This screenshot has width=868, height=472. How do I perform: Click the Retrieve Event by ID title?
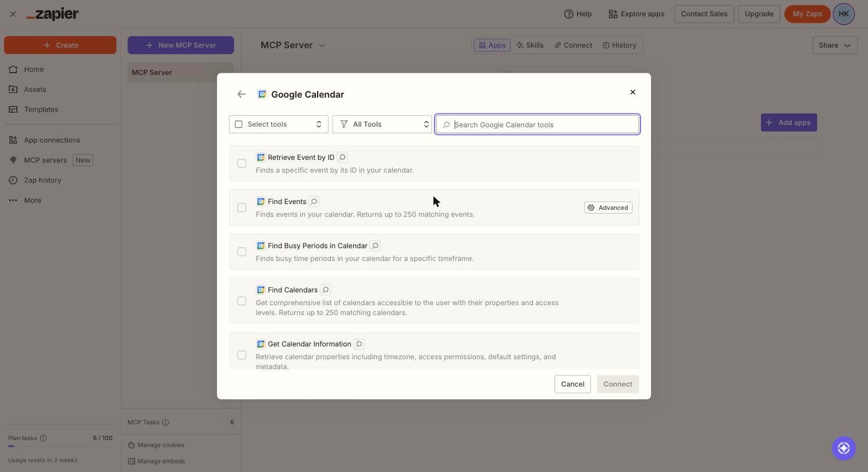coord(301,158)
